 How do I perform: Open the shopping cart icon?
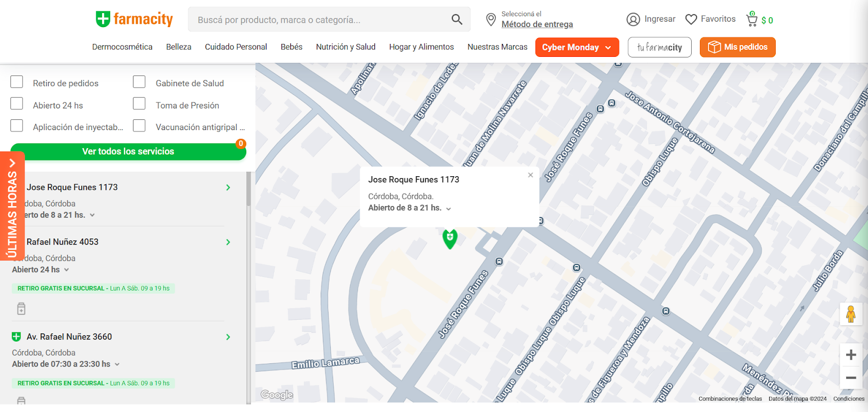pos(752,19)
